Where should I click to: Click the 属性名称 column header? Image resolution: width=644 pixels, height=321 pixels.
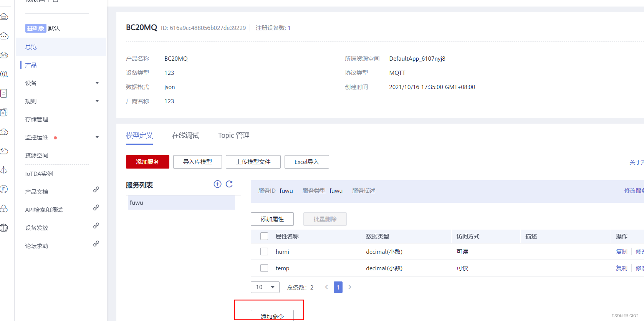(287, 237)
